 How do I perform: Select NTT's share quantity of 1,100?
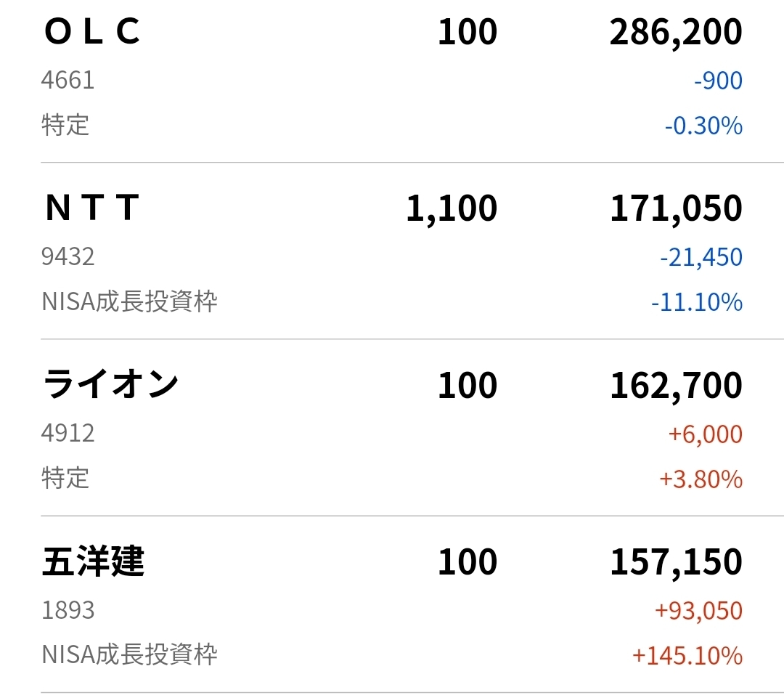(x=452, y=208)
